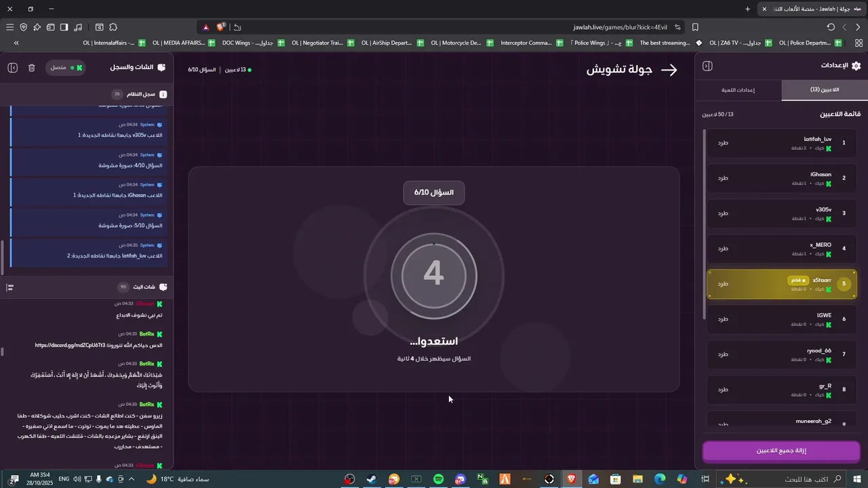Open the Brave VPN shield toolbar icon

(x=23, y=27)
